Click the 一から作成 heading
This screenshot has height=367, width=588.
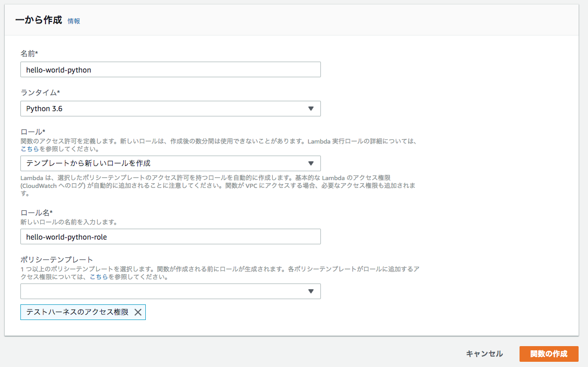(39, 20)
